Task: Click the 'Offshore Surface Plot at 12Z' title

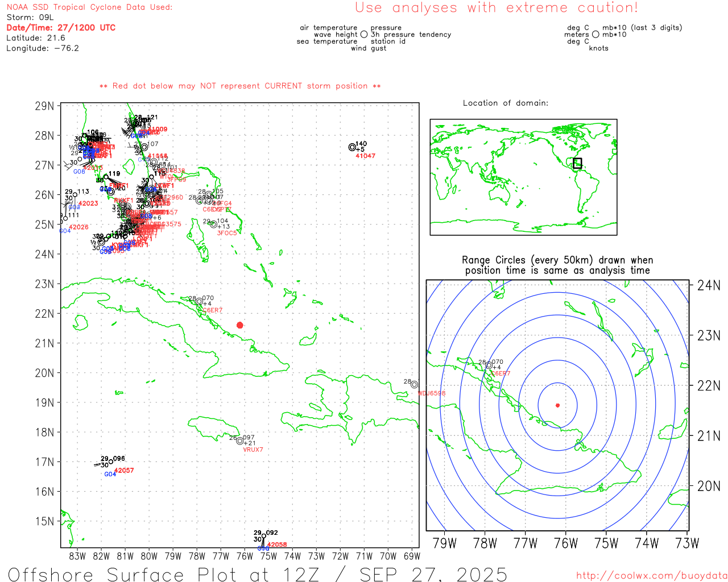Action: point(257,574)
